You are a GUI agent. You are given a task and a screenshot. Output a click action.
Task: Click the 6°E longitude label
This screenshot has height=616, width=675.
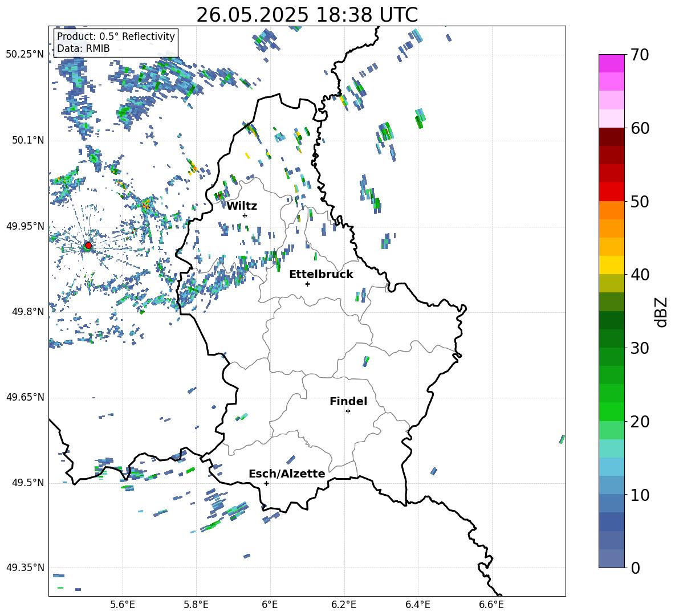coord(270,605)
